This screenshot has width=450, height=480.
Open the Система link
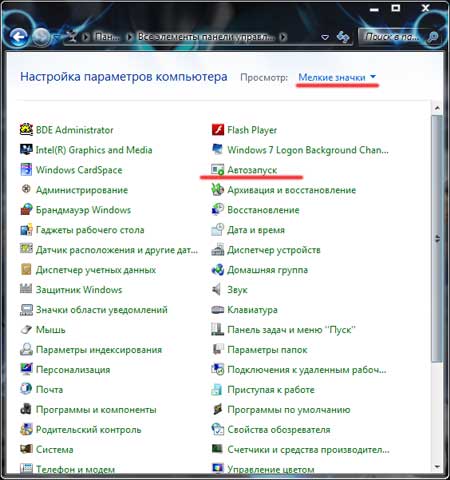tap(54, 449)
